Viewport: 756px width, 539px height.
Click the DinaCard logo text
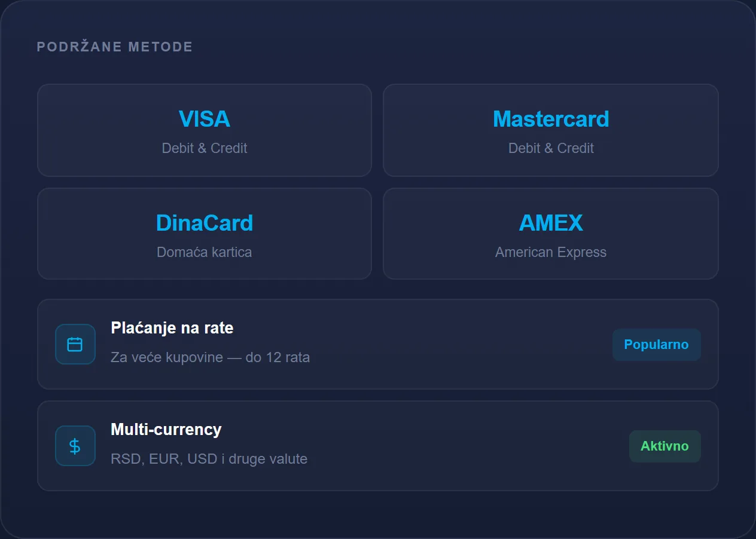[205, 223]
